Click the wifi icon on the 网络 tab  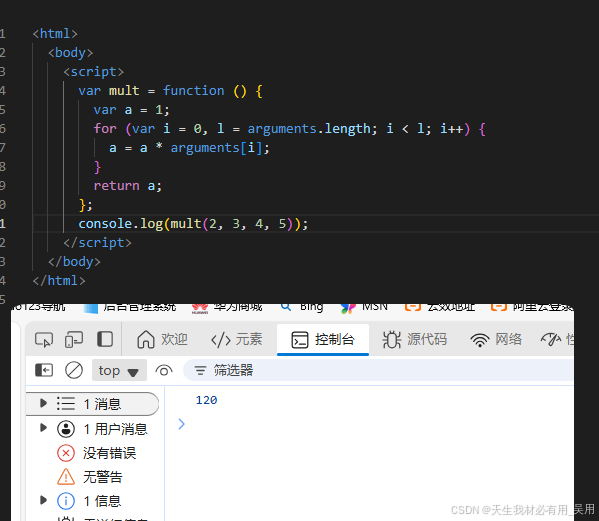[x=479, y=340]
